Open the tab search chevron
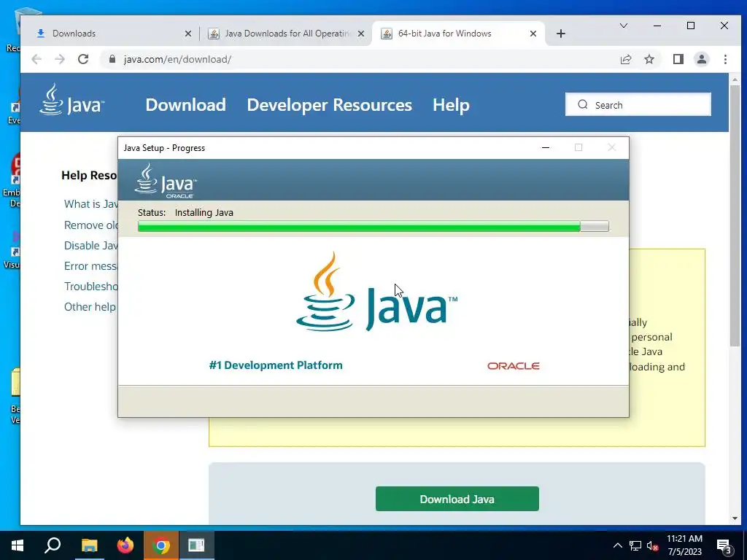 623,26
